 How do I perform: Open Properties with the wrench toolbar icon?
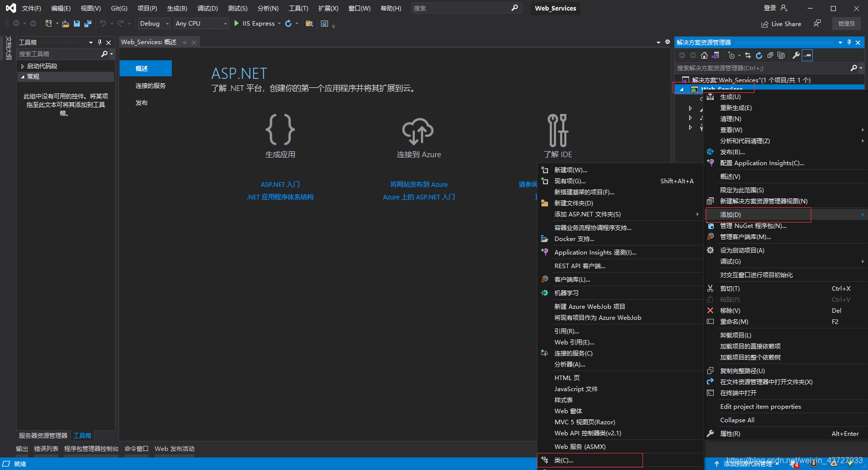coord(796,55)
